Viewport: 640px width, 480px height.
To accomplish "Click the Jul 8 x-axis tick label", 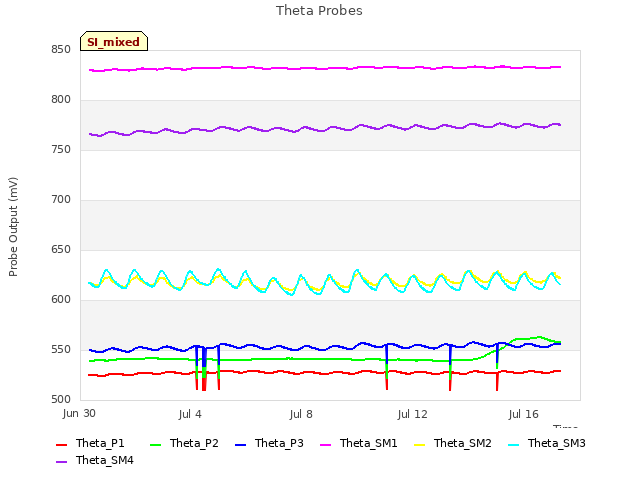I will pos(301,414).
